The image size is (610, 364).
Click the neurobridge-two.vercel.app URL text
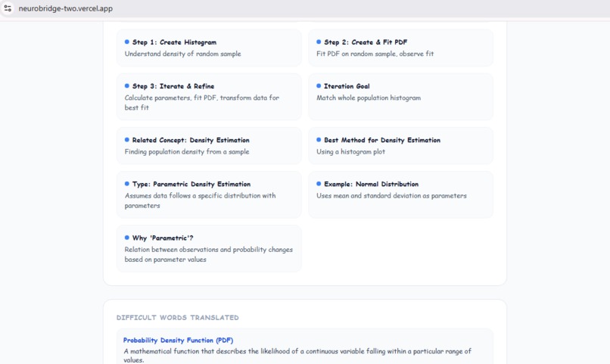(x=65, y=8)
